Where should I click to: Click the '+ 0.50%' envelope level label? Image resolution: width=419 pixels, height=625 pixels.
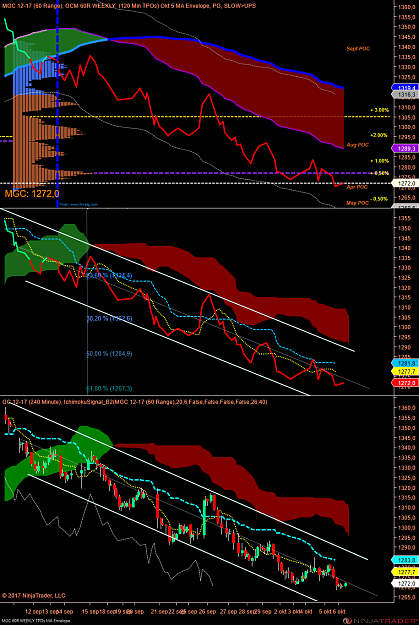[379, 173]
